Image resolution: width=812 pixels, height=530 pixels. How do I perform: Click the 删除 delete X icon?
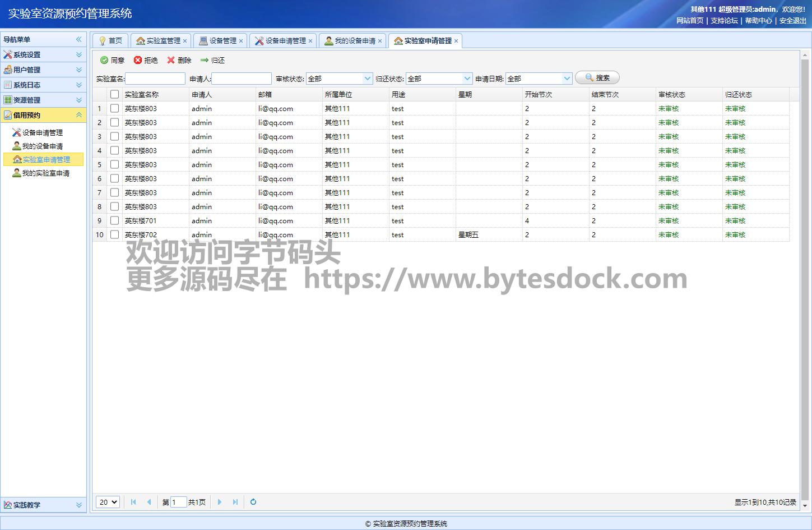coord(171,60)
